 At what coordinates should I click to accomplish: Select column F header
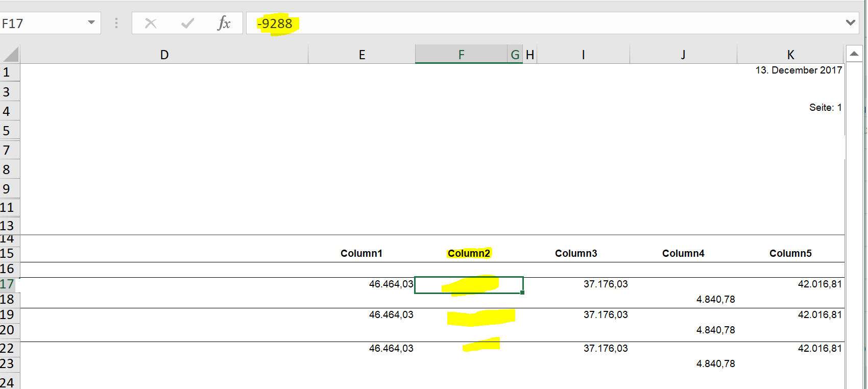click(x=461, y=55)
